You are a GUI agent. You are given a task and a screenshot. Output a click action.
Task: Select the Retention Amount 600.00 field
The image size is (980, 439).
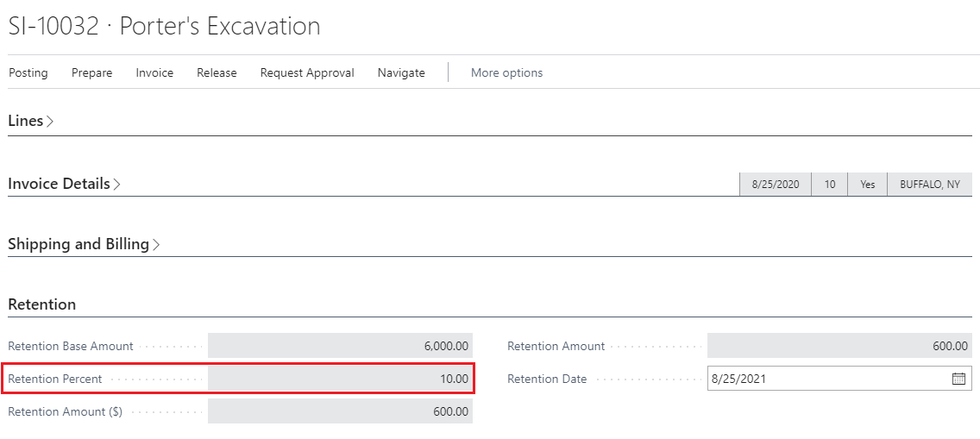coord(839,346)
